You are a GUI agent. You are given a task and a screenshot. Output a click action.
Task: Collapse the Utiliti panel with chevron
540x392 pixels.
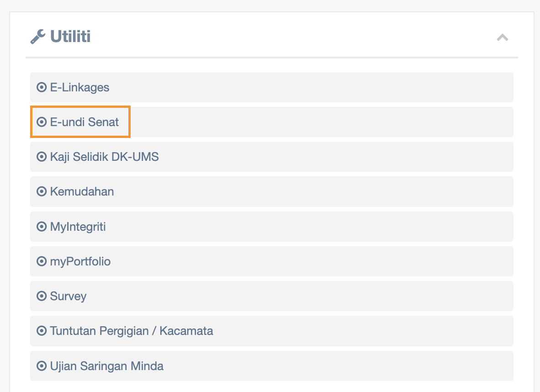click(502, 37)
